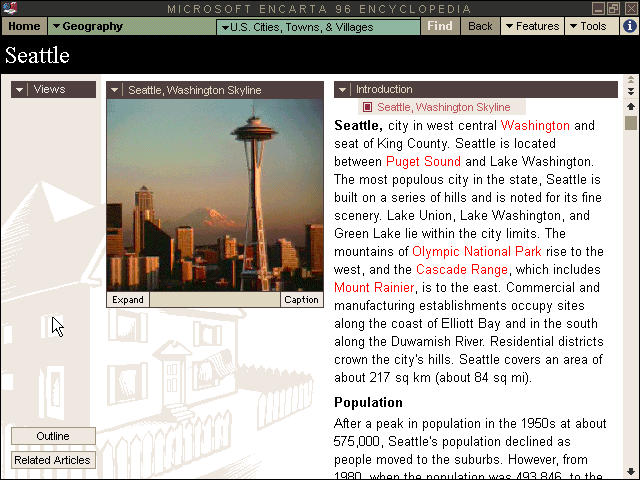Click the Space Needle skyline photo

[215, 195]
